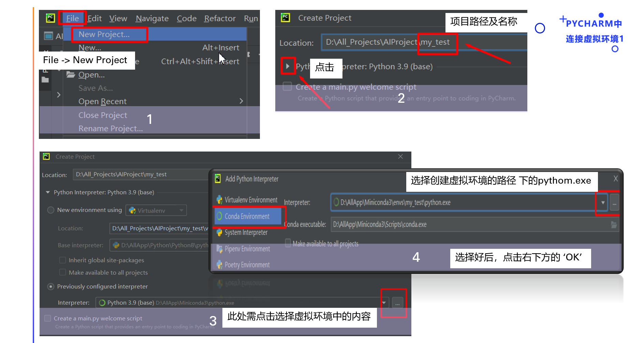Image resolution: width=644 pixels, height=343 pixels.
Task: Select Poetry Environment in interpreter list
Action: click(247, 265)
